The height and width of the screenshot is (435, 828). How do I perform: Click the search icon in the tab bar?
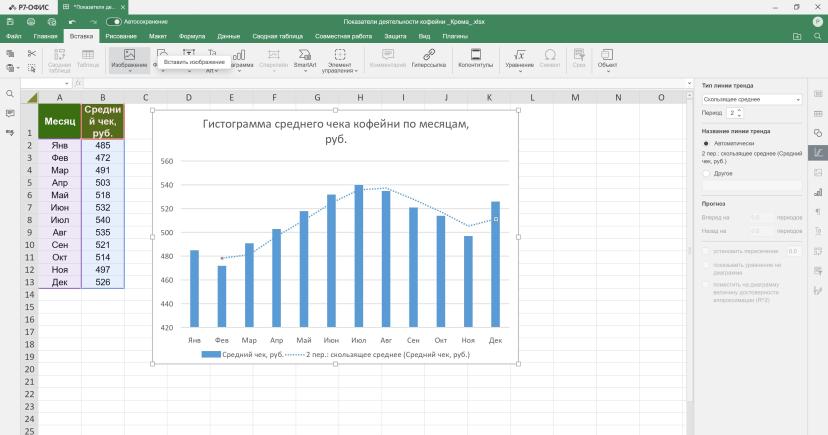click(x=817, y=36)
